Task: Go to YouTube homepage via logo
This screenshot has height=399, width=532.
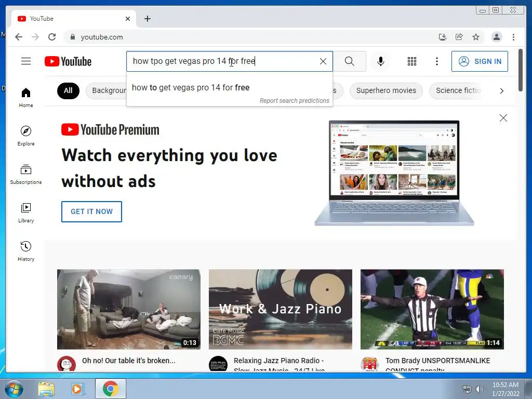Action: coord(68,61)
